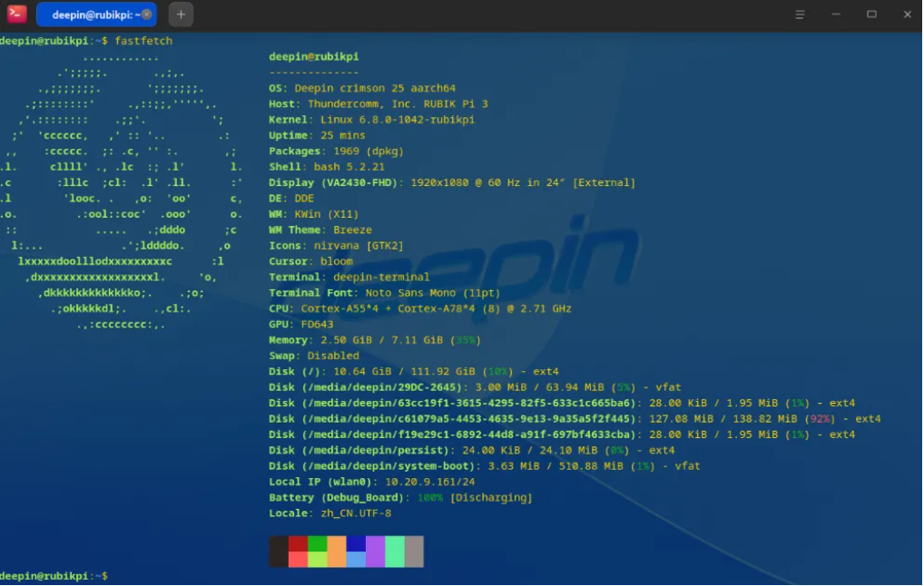Click 'Local IP (wlan0): 10.20.9.161/24' line
The width and height of the screenshot is (924, 586).
pyautogui.click(x=372, y=482)
